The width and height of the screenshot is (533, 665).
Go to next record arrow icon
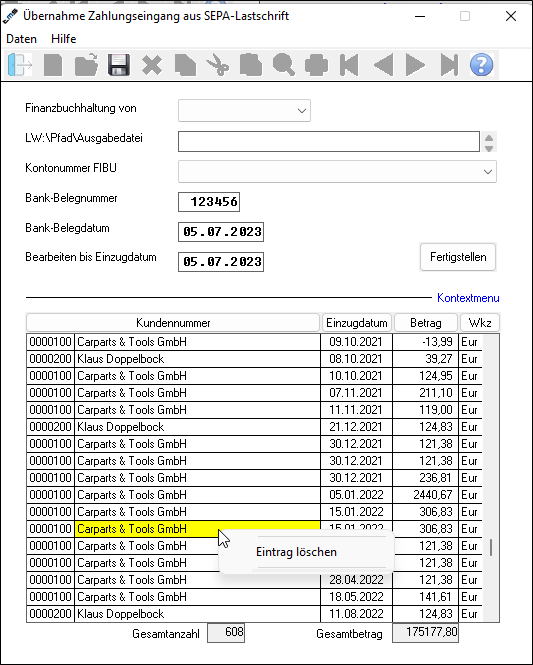pos(415,65)
